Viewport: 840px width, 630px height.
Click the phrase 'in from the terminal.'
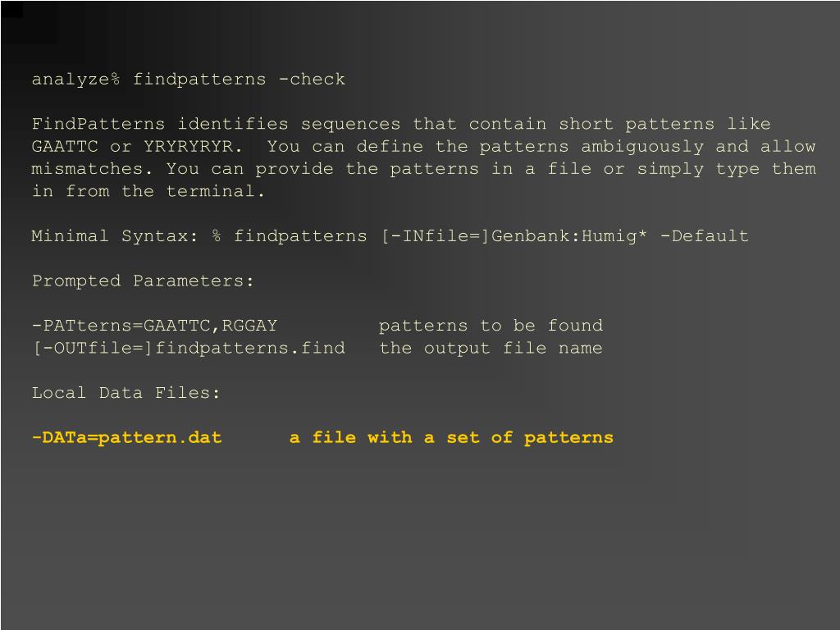click(x=148, y=192)
